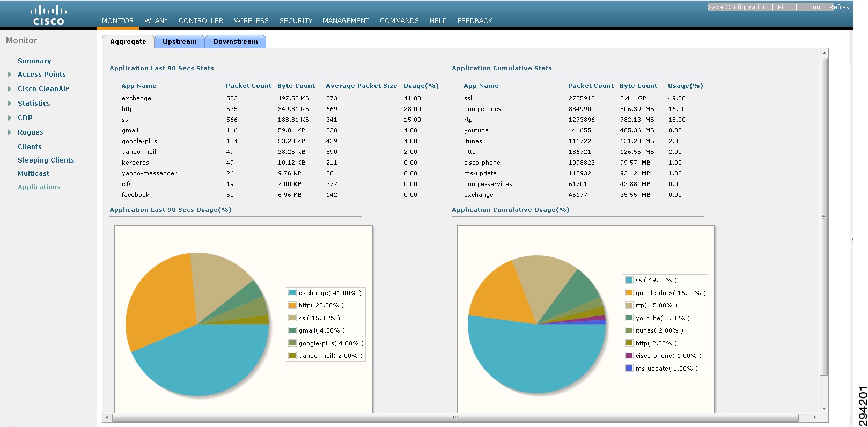This screenshot has width=868, height=427.
Task: Expand the Rogues arrow
Action: pos(9,132)
